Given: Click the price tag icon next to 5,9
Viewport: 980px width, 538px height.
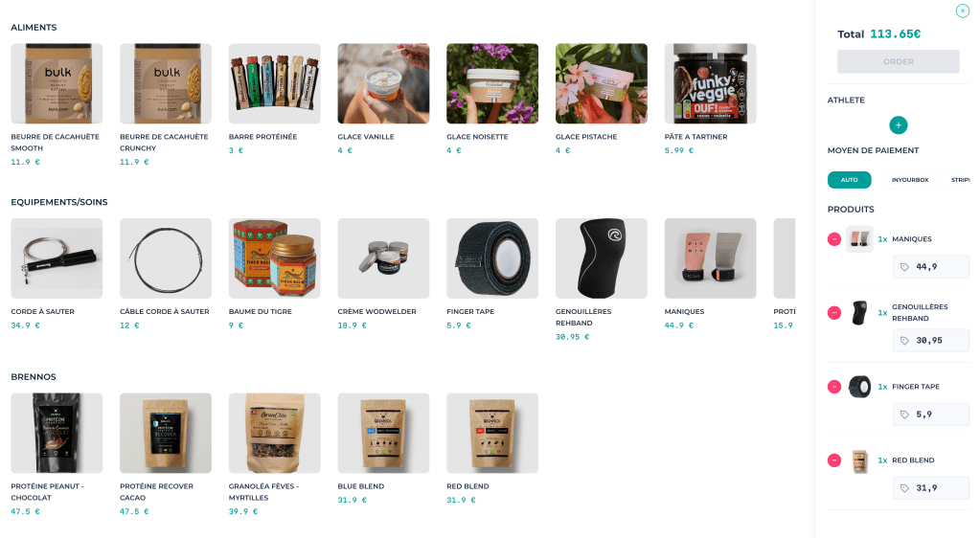Looking at the screenshot, I should pos(904,415).
